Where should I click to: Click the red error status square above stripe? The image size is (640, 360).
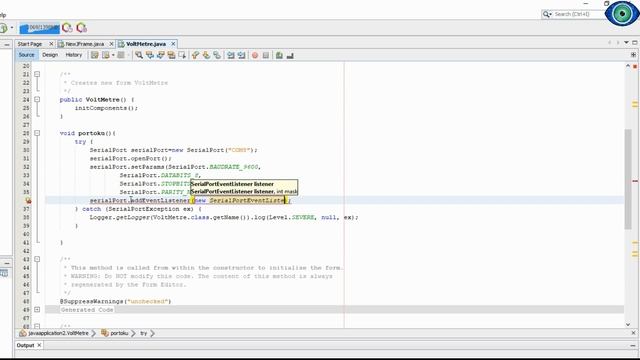click(635, 66)
